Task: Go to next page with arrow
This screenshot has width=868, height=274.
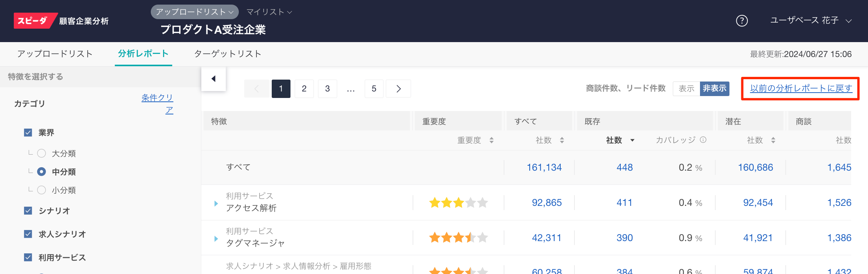Action: click(x=398, y=89)
